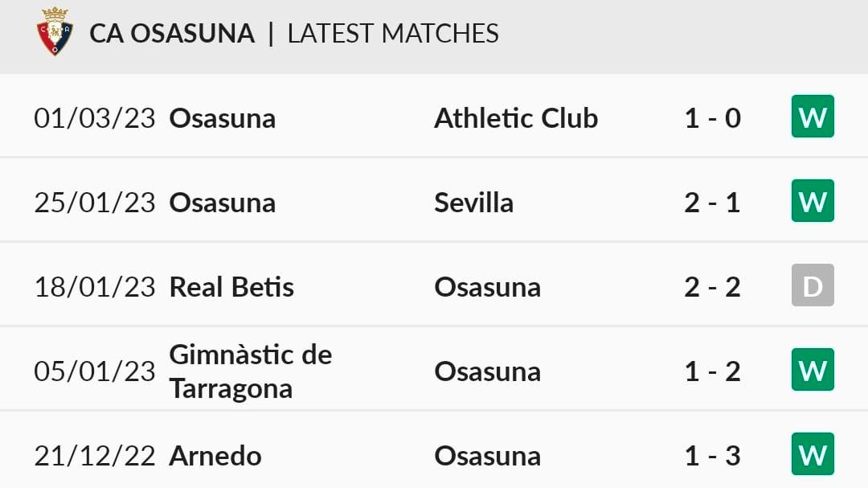Select the Athletic Club team name
The width and height of the screenshot is (868, 488).
tap(516, 118)
